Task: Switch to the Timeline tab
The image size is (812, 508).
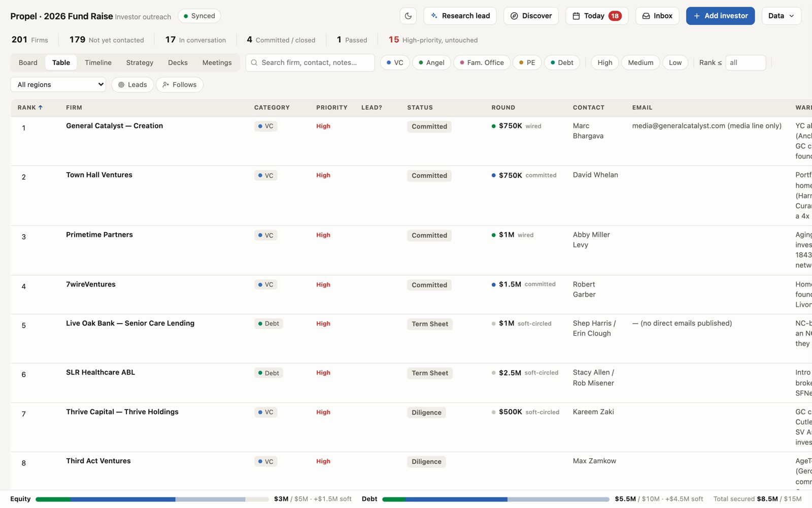Action: [98, 62]
